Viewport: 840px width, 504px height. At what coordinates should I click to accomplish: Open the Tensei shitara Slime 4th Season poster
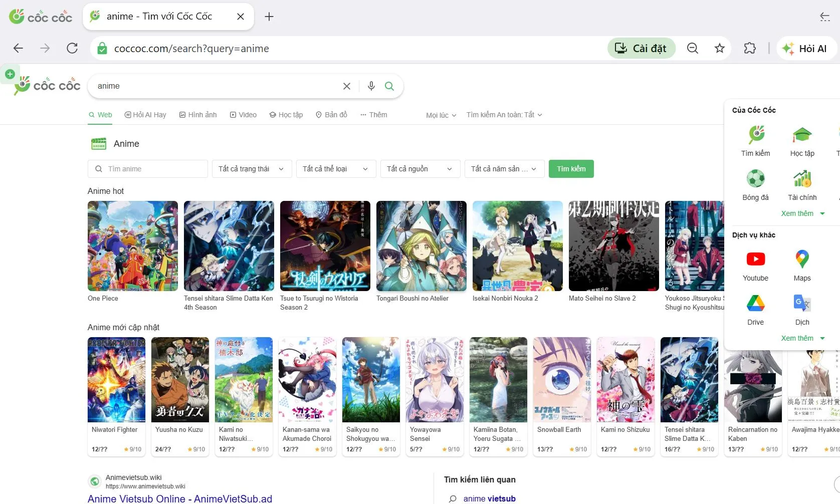(x=229, y=246)
